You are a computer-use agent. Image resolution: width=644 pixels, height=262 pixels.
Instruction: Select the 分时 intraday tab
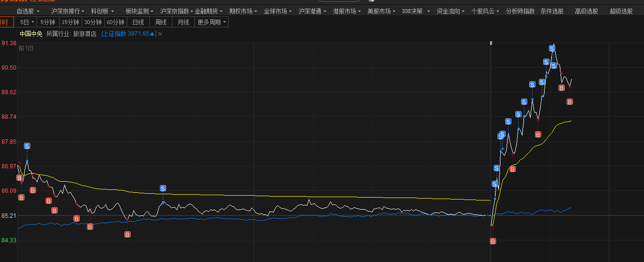6,22
